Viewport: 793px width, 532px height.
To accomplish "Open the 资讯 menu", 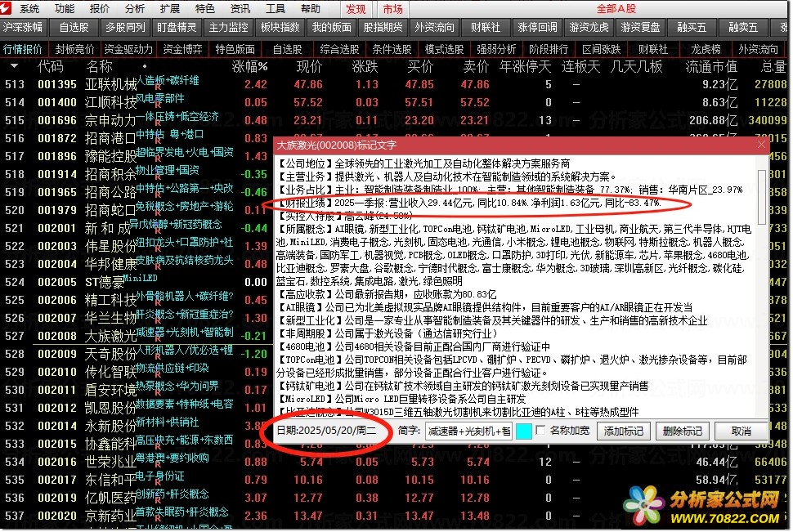I will pyautogui.click(x=240, y=8).
